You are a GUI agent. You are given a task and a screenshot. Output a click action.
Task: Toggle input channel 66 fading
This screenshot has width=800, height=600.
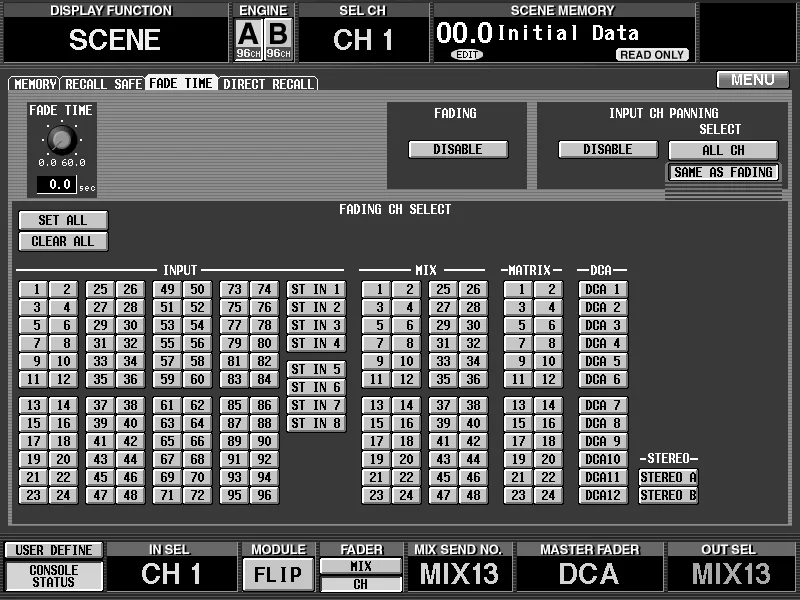[x=197, y=441]
